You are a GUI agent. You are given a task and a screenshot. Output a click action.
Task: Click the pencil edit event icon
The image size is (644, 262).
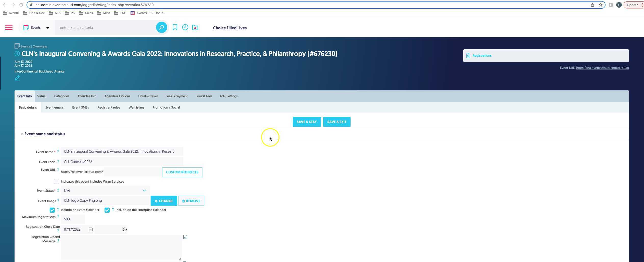pos(17,78)
